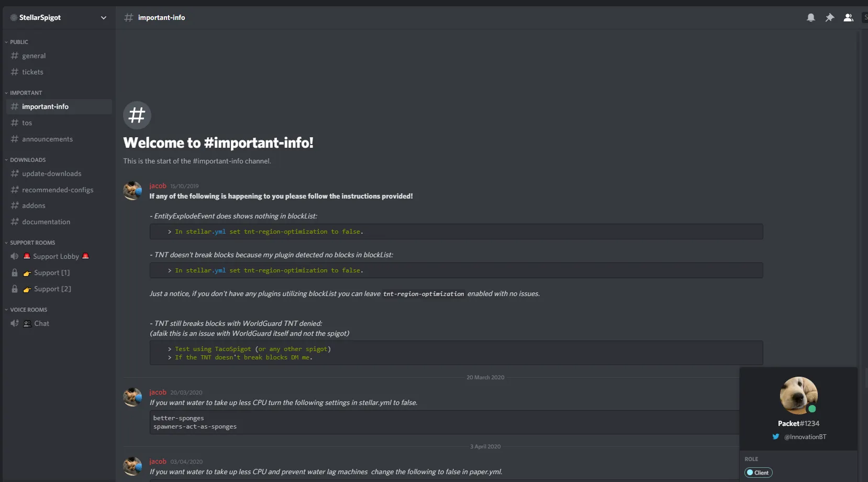Collapse the SUPPORT ROOMS category

pos(32,243)
